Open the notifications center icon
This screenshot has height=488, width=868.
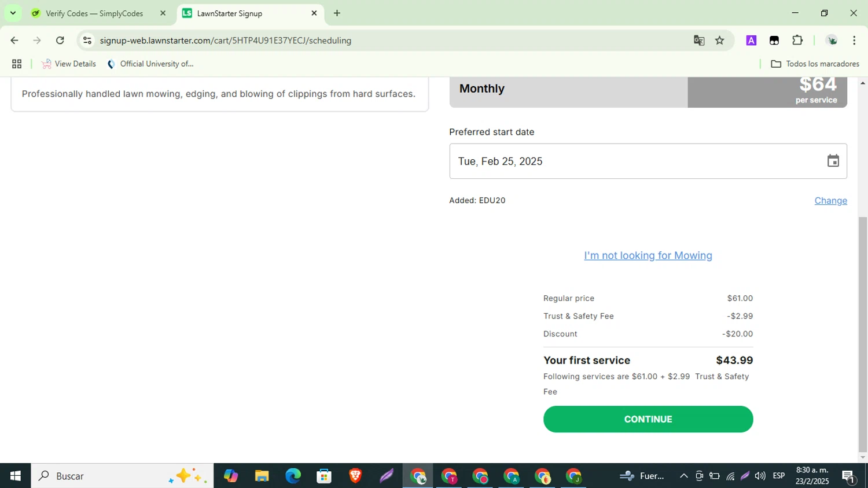[x=849, y=476]
